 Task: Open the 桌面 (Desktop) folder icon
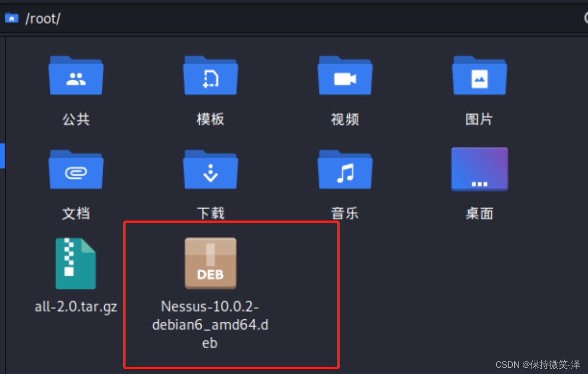click(x=480, y=169)
